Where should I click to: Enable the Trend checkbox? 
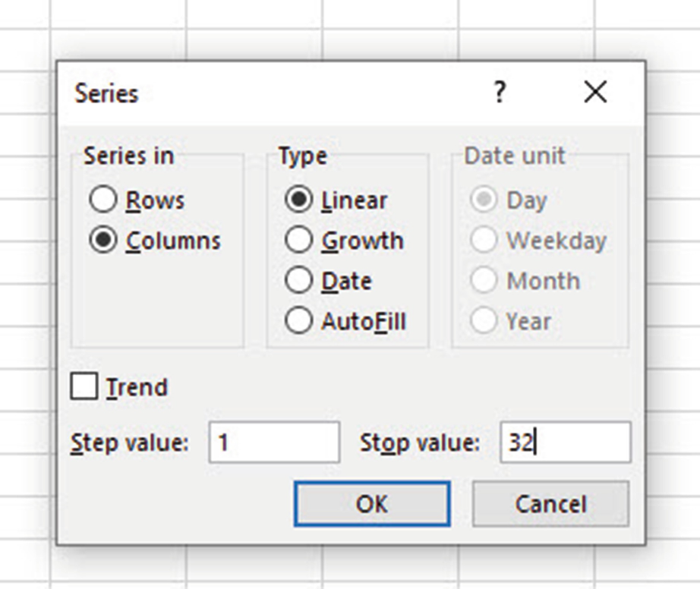coord(84,387)
